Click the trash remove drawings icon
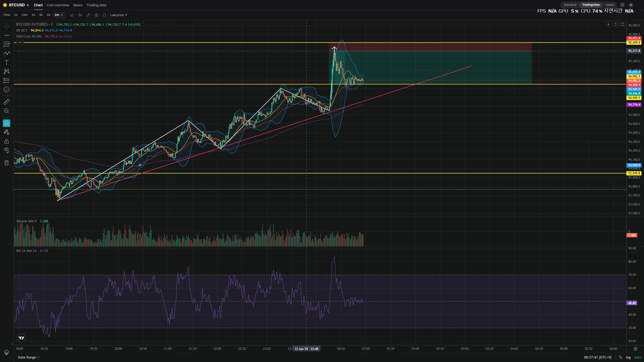Viewport: 644px width, 362px height. point(6,163)
